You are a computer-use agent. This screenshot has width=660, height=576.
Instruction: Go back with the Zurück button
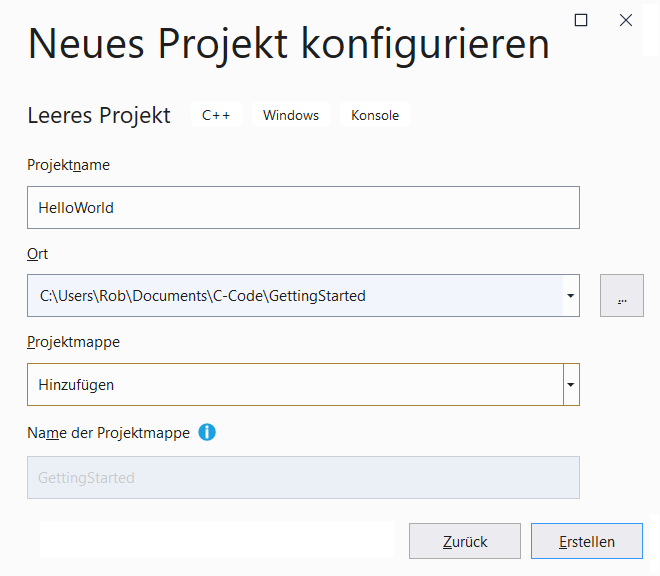[465, 542]
